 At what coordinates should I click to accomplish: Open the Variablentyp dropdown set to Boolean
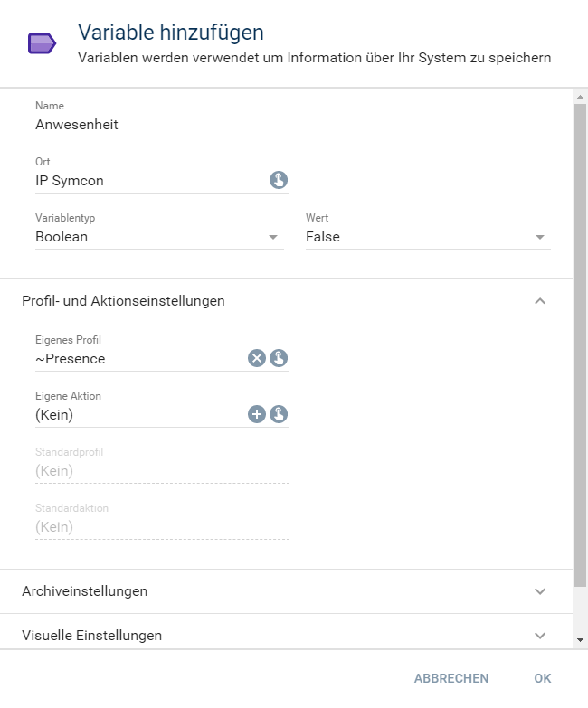(158, 237)
